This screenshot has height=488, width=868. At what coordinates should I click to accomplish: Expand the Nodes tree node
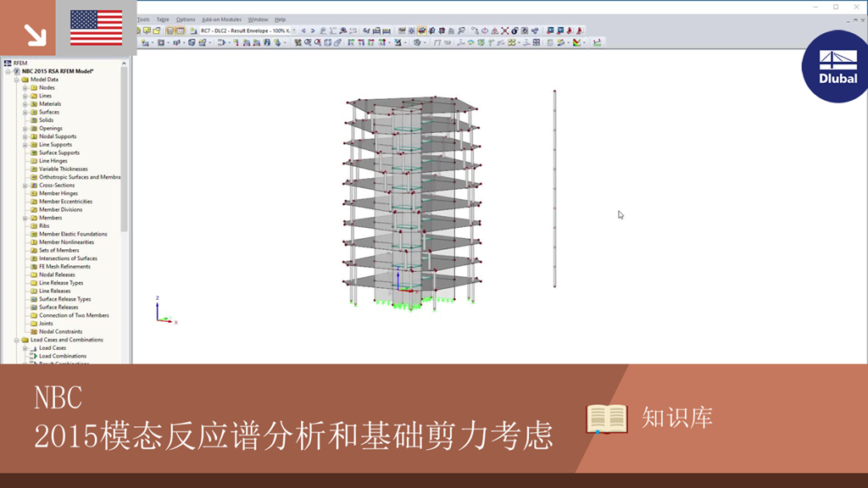(x=25, y=88)
